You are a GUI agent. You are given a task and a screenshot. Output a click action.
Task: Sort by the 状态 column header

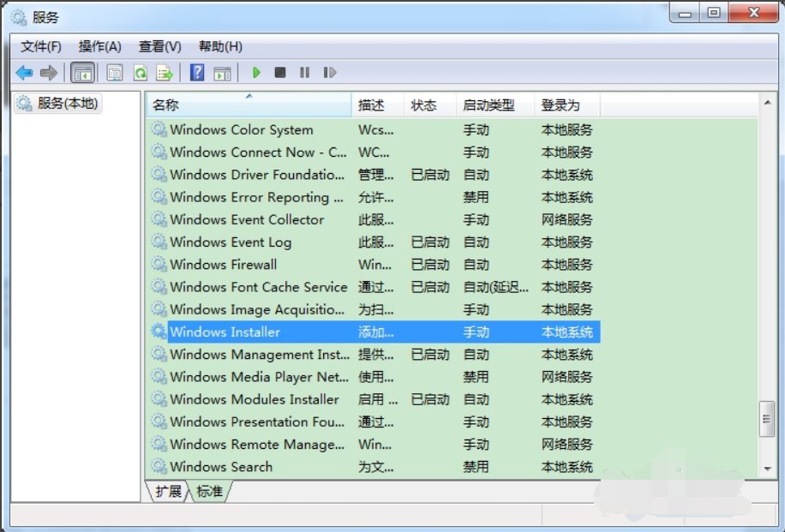(x=429, y=105)
